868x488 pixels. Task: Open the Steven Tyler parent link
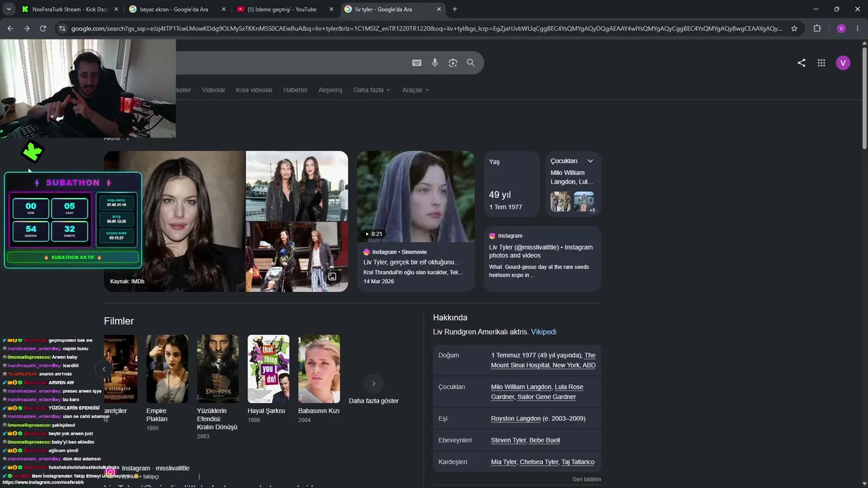pos(508,441)
